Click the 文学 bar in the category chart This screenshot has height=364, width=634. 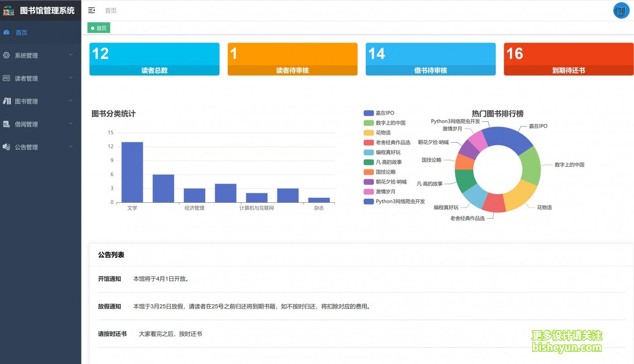(132, 172)
